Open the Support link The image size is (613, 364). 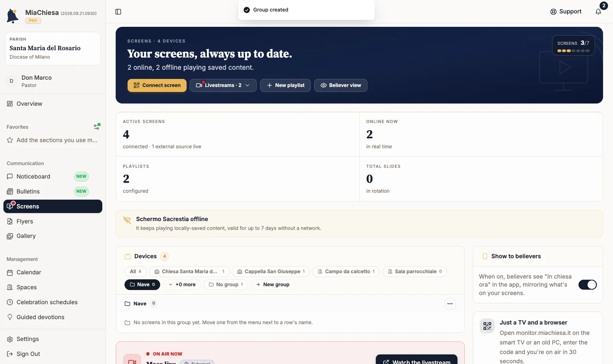point(566,12)
